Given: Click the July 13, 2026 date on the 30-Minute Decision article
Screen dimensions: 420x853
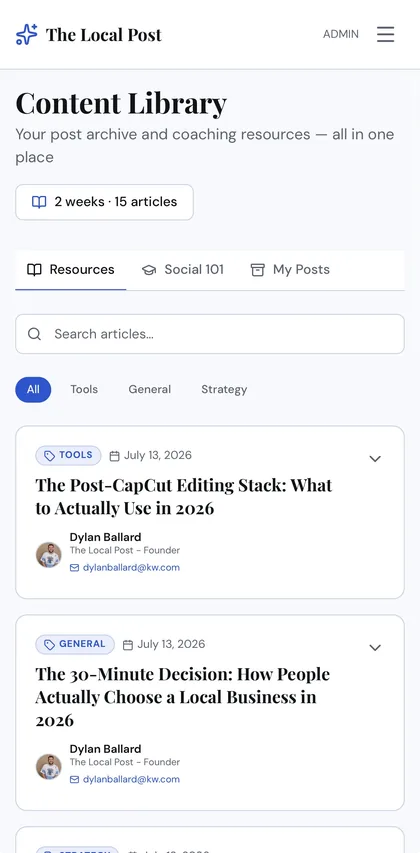Looking at the screenshot, I should [171, 644].
